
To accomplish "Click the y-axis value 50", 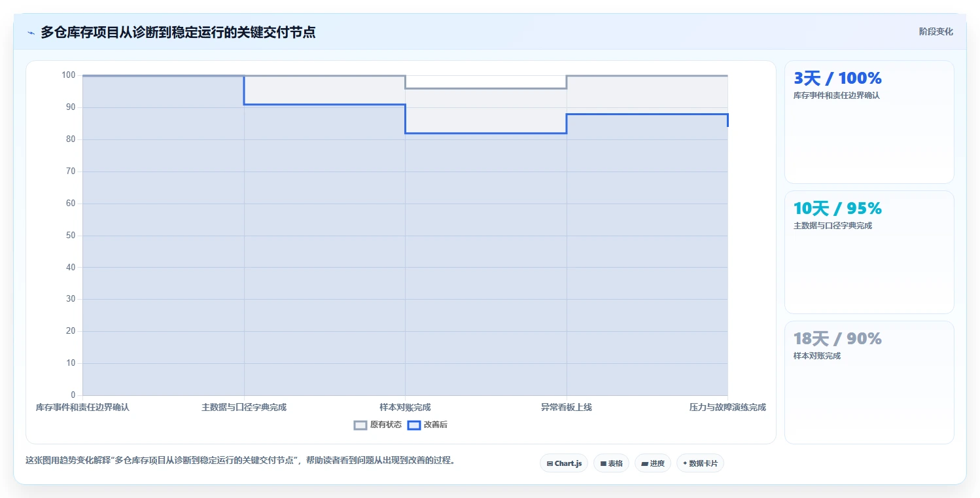I will pos(71,236).
